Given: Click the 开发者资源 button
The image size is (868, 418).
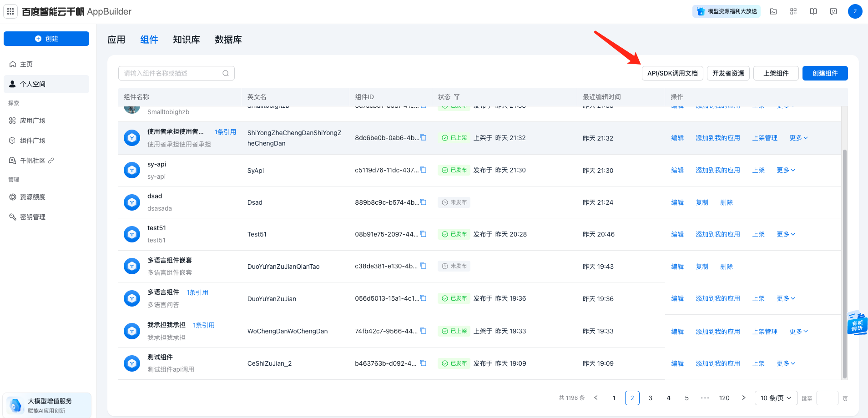Looking at the screenshot, I should click(728, 73).
